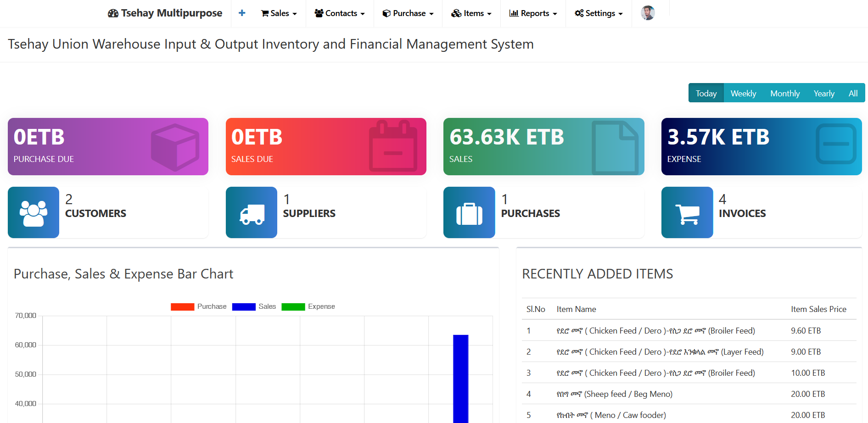This screenshot has width=868, height=423.
Task: Toggle Expense series in chart legend
Action: click(x=308, y=306)
